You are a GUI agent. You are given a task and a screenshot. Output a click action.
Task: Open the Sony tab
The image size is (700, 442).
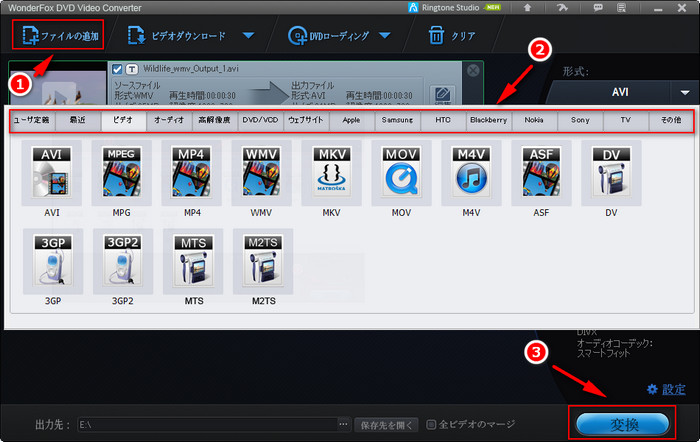[x=580, y=120]
